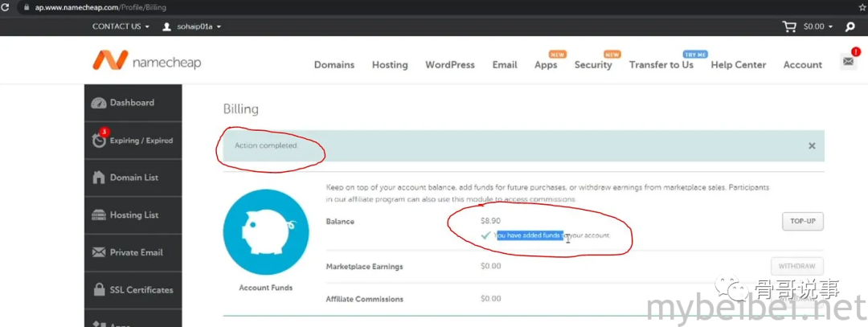Open the Domains menu
This screenshot has height=327, width=868.
pyautogui.click(x=334, y=65)
